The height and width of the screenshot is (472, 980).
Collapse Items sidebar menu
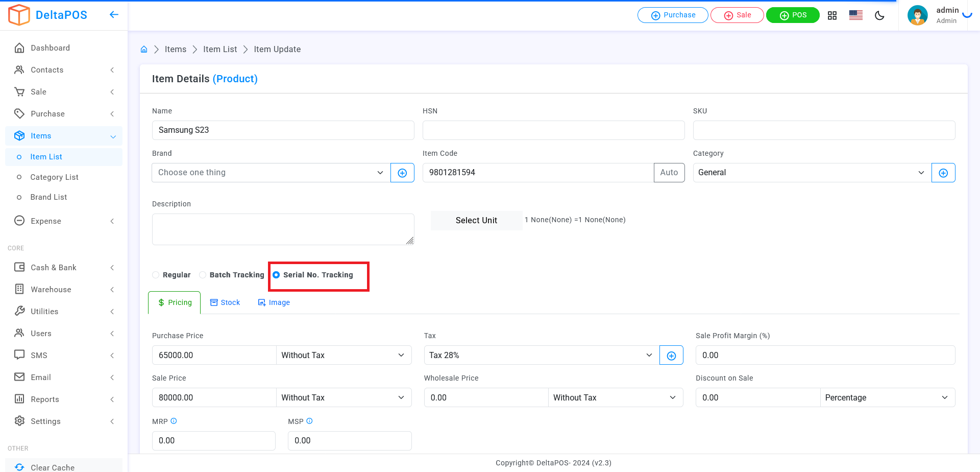(x=64, y=136)
